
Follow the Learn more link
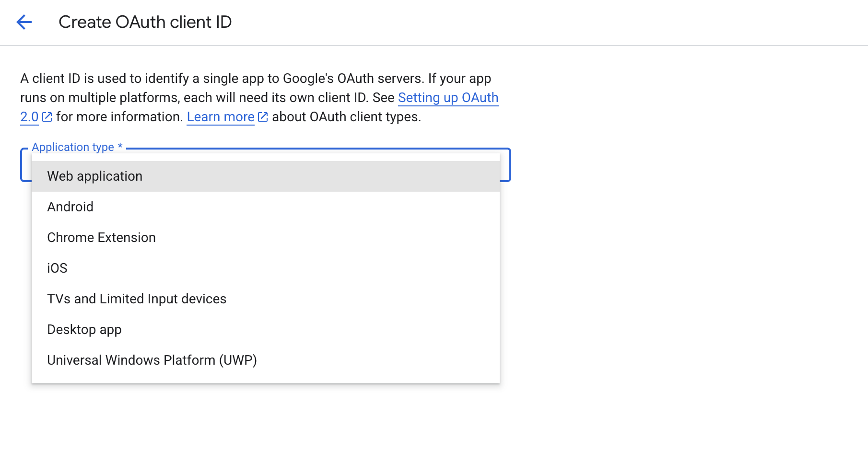(x=221, y=117)
